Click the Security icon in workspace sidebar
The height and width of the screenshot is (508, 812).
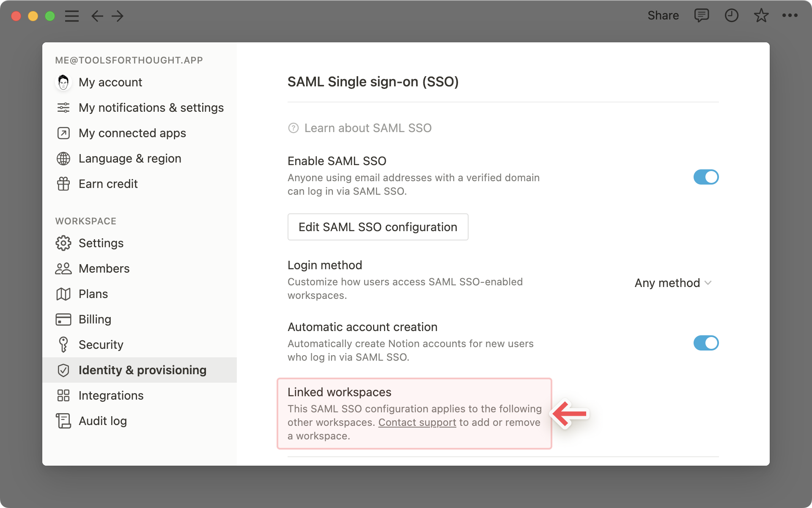tap(63, 344)
